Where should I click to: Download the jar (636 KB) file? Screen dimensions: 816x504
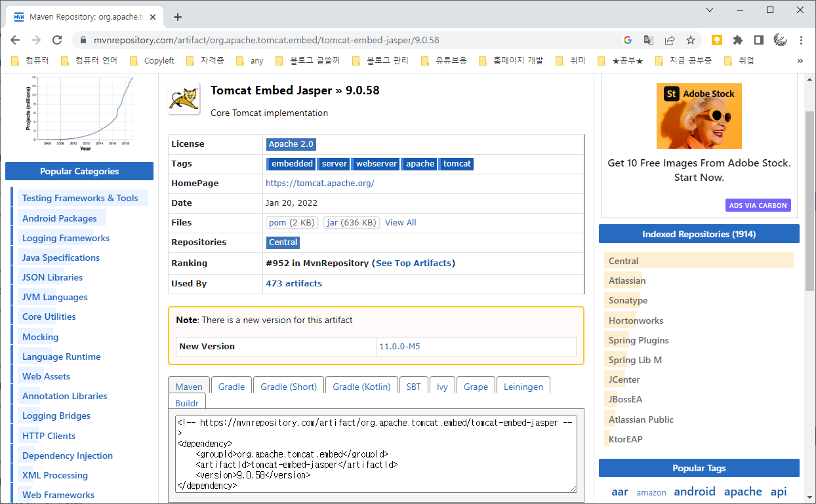352,223
